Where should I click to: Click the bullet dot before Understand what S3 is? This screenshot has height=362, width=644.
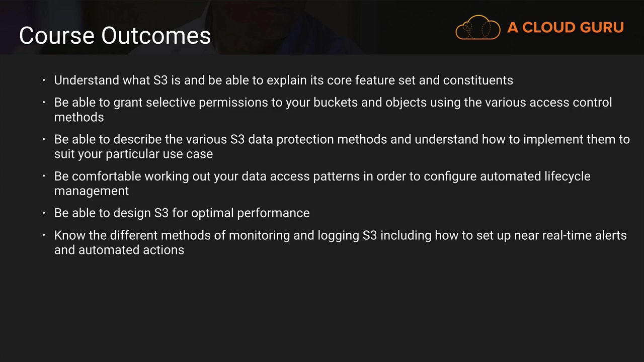pos(44,80)
